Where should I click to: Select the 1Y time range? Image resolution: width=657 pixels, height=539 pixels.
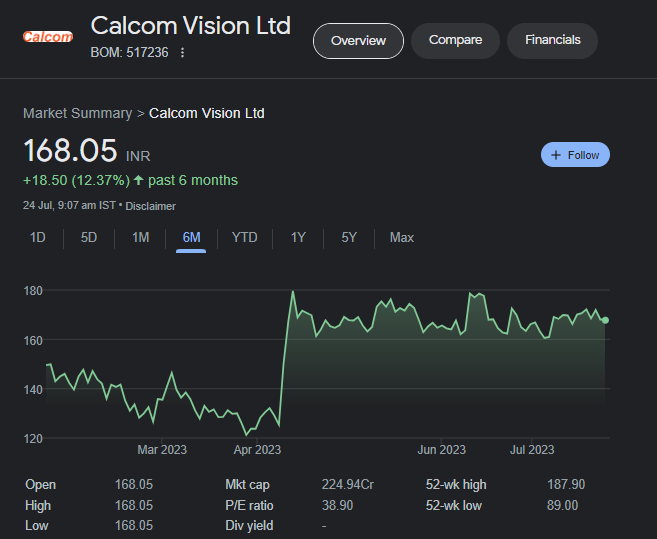298,238
